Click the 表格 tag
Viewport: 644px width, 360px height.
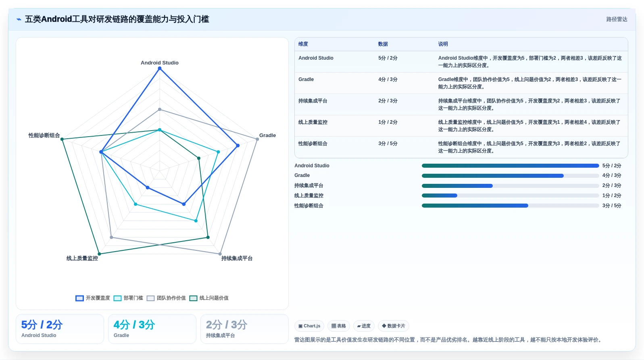point(339,326)
